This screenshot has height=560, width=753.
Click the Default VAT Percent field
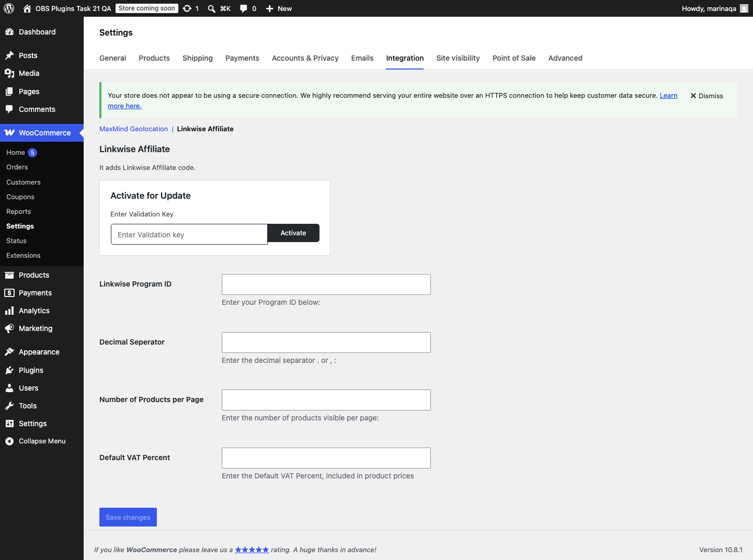[326, 458]
